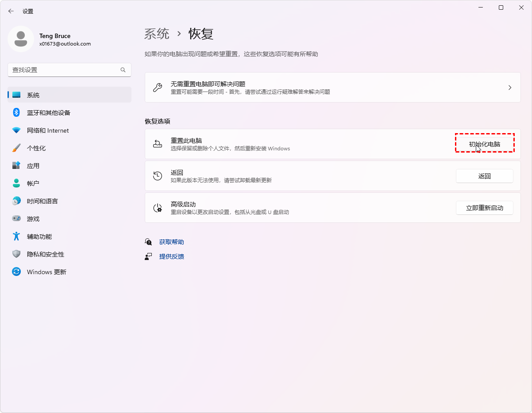Image resolution: width=532 pixels, height=413 pixels.
Task: Open Windows 更新 via sync icon
Action: coord(16,272)
